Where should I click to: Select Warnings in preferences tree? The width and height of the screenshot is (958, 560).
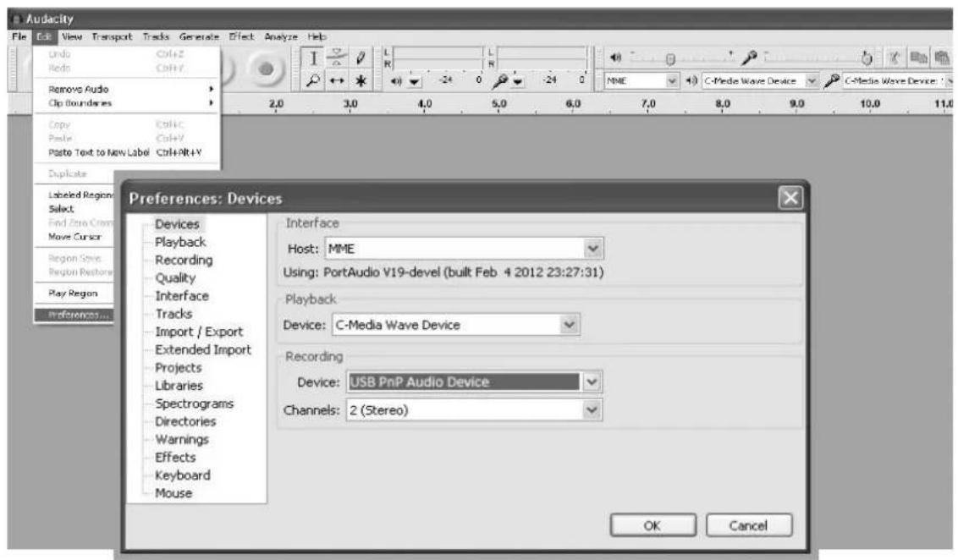pos(182,439)
